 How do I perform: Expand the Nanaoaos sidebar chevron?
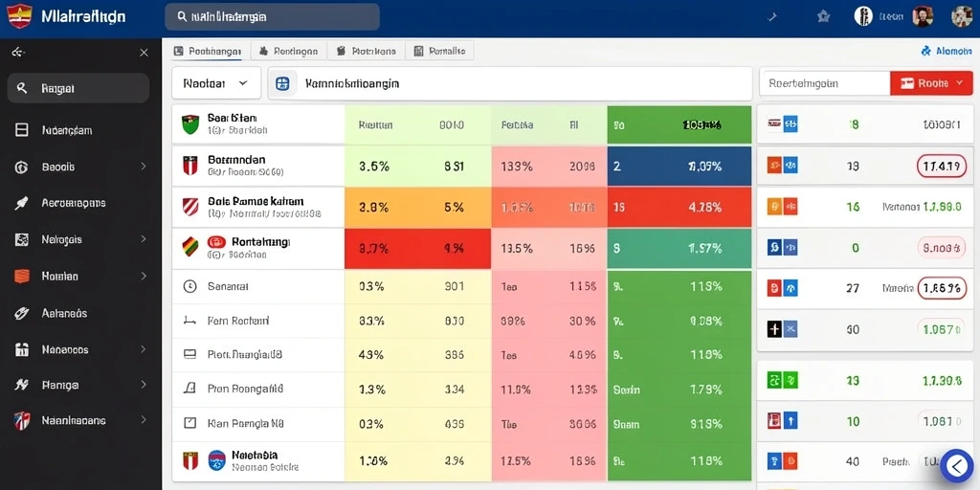point(144,349)
